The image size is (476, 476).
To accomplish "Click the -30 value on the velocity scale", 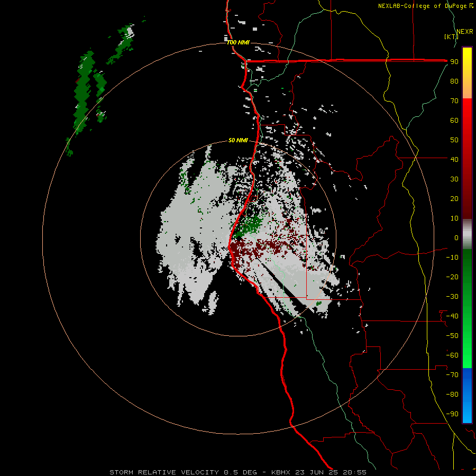I will (x=452, y=297).
